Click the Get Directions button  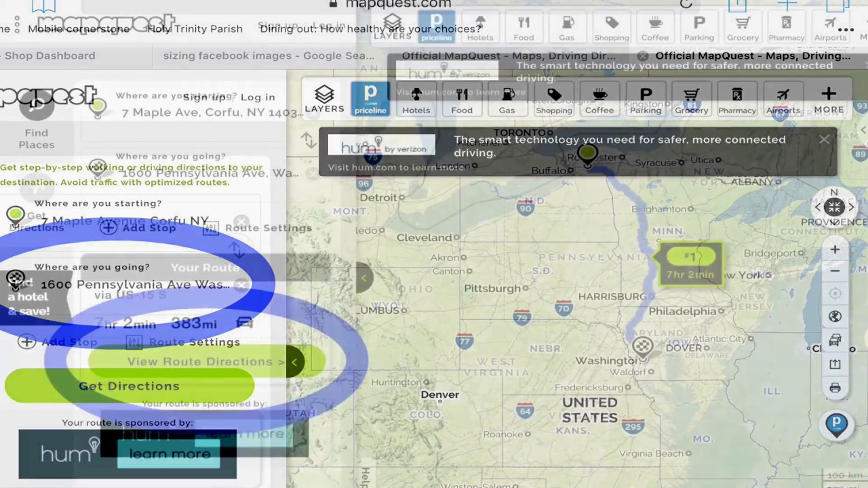[x=129, y=386]
